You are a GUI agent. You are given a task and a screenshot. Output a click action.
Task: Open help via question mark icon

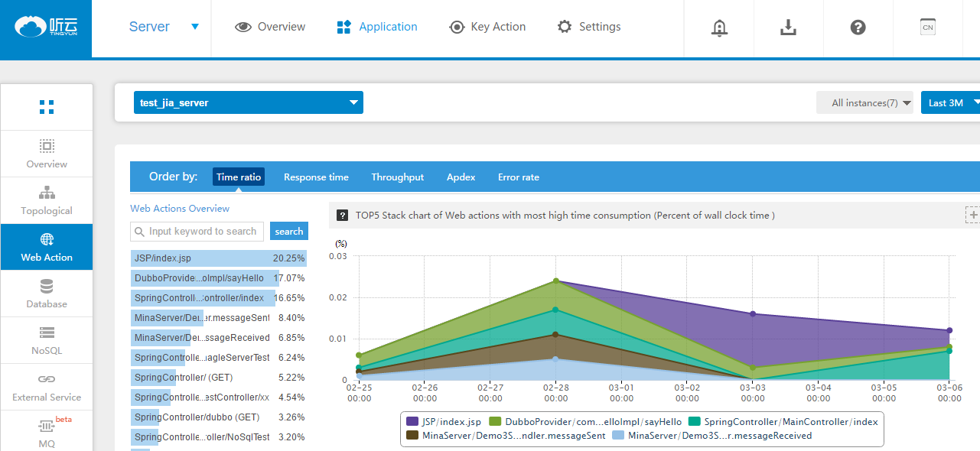pyautogui.click(x=858, y=28)
